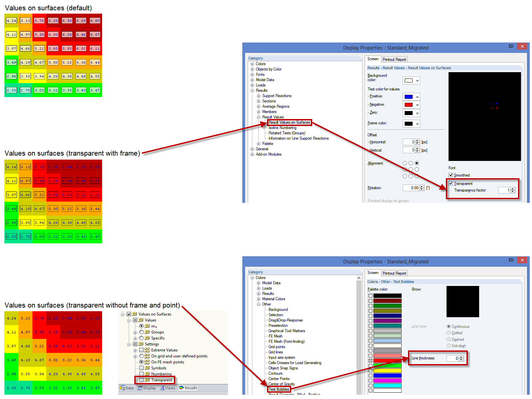Image resolution: width=532 pixels, height=399 pixels.
Task: Click the text bubble icon beside mx
Action: 147,326
